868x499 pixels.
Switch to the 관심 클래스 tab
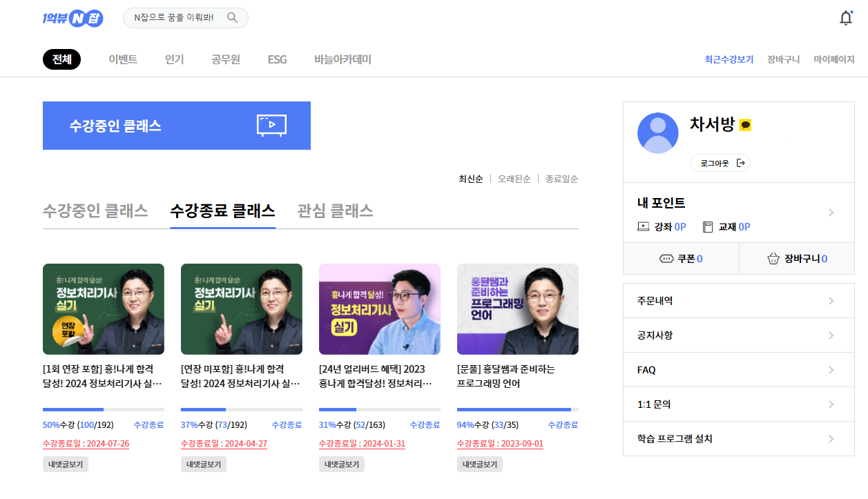[x=335, y=211]
